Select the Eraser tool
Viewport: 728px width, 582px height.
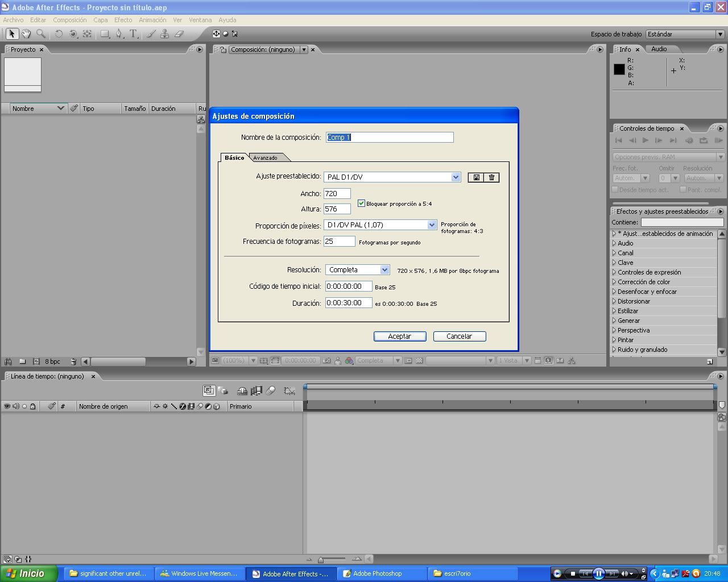tap(179, 34)
